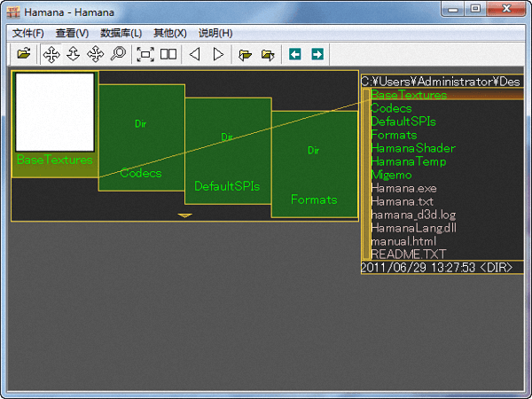Open the 数据库(L) menu

pyautogui.click(x=121, y=33)
